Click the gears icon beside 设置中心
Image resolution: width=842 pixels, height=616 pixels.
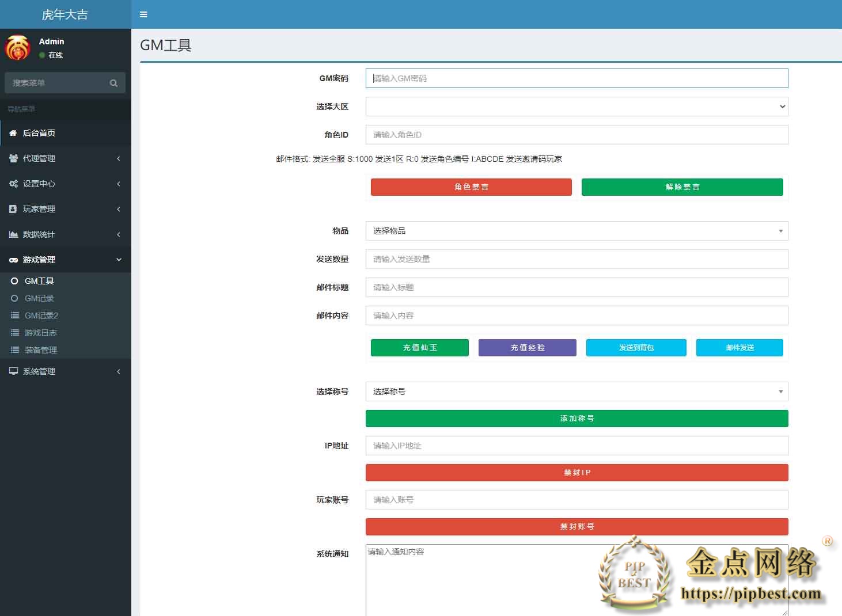click(13, 184)
